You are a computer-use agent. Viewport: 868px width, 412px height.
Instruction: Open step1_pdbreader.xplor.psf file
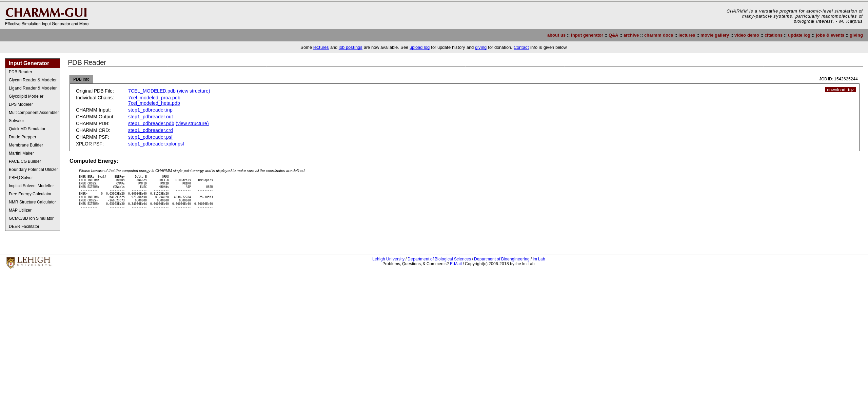click(156, 144)
